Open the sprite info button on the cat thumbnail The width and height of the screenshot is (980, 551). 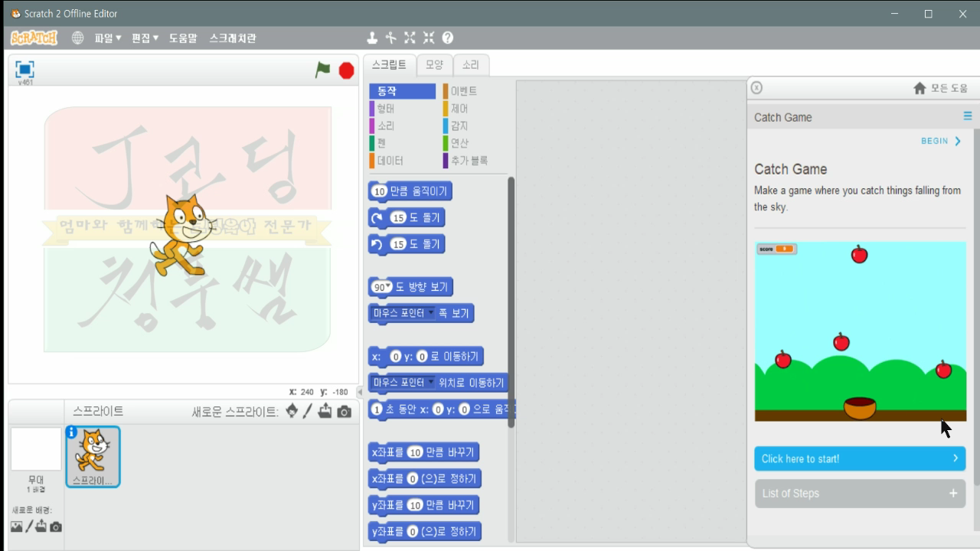click(x=71, y=432)
